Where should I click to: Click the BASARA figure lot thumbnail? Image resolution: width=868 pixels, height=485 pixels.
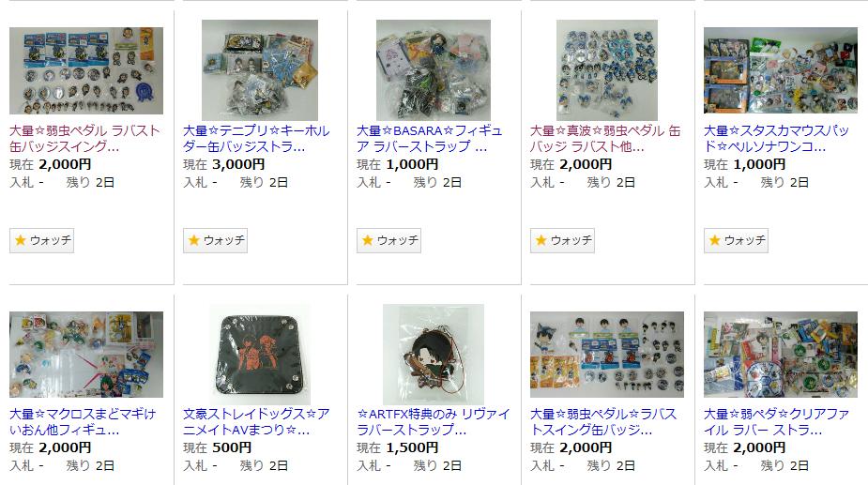pyautogui.click(x=434, y=69)
